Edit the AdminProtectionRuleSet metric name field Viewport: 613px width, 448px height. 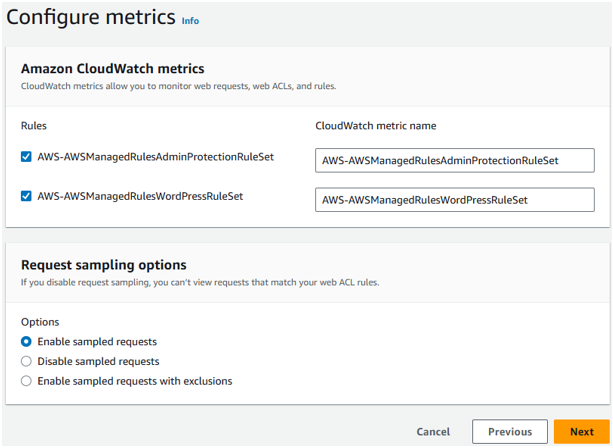[x=455, y=160]
